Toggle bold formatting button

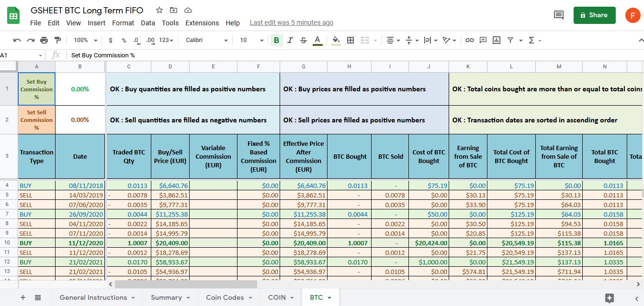tap(276, 40)
